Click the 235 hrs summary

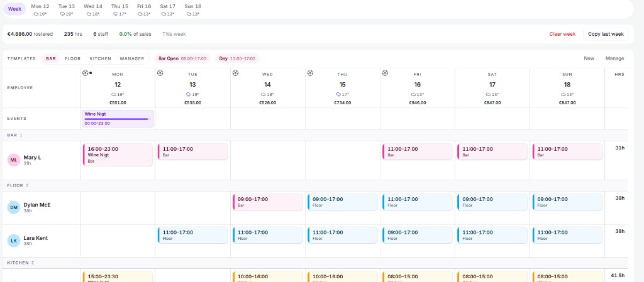73,34
